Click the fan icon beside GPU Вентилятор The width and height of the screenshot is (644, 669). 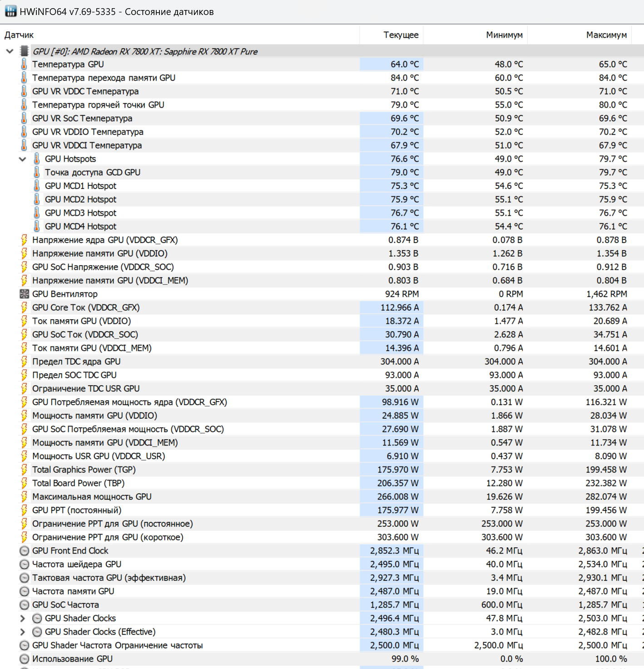point(24,294)
